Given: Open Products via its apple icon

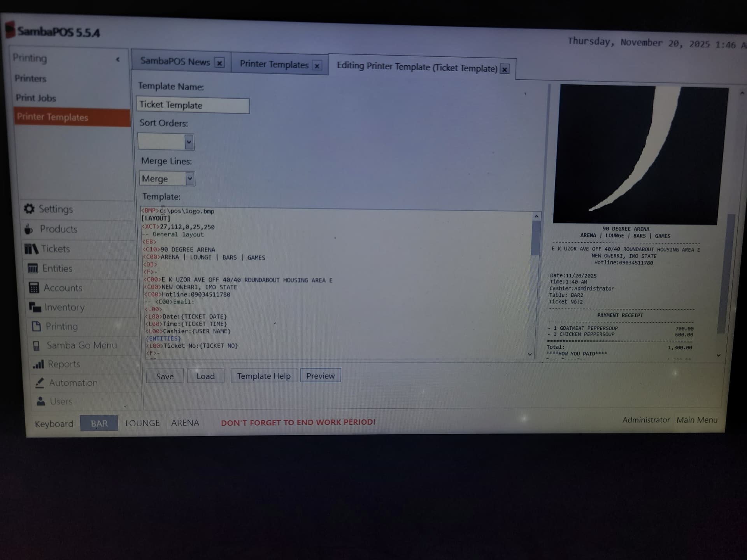Looking at the screenshot, I should point(28,229).
